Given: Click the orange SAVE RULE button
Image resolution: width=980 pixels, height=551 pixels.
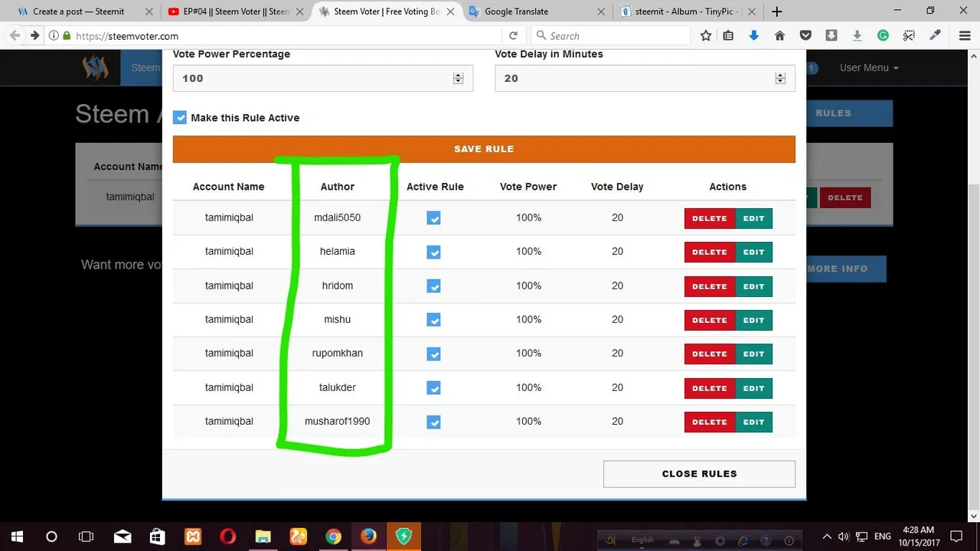Looking at the screenshot, I should click(x=484, y=149).
